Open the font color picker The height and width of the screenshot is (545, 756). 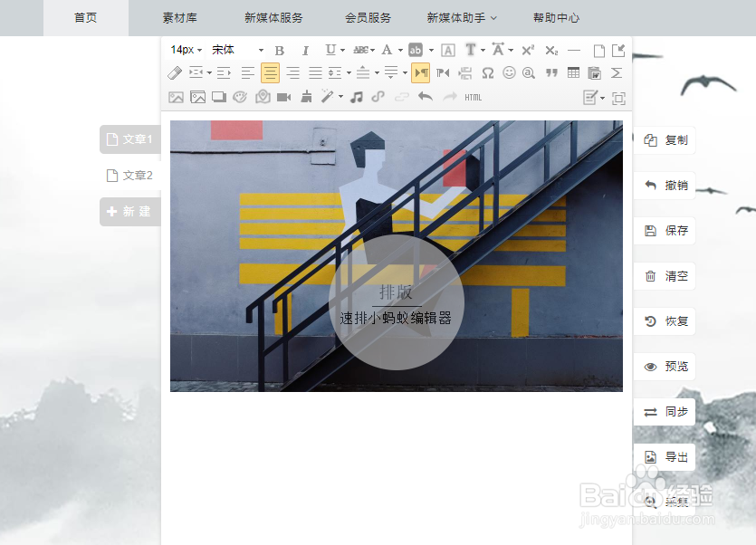pos(387,50)
